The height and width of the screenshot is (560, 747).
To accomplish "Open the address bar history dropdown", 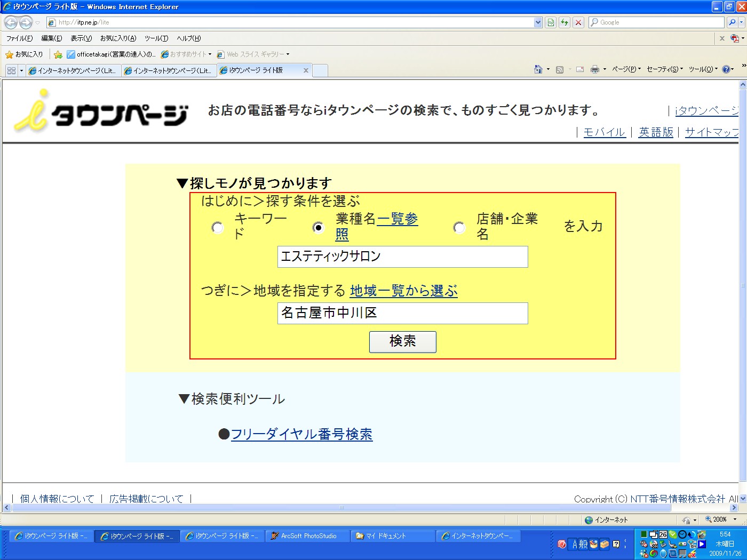I will point(538,22).
